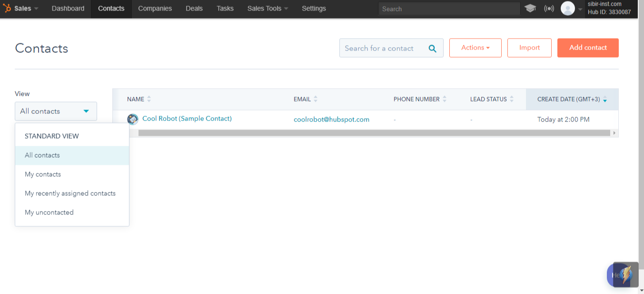Open Cool Robot (Sample Contact) record
Screen dimensions: 644x294
coord(187,119)
